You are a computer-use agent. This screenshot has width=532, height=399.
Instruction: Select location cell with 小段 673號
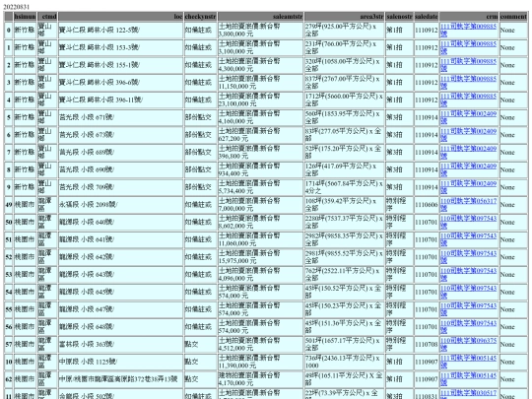point(121,135)
